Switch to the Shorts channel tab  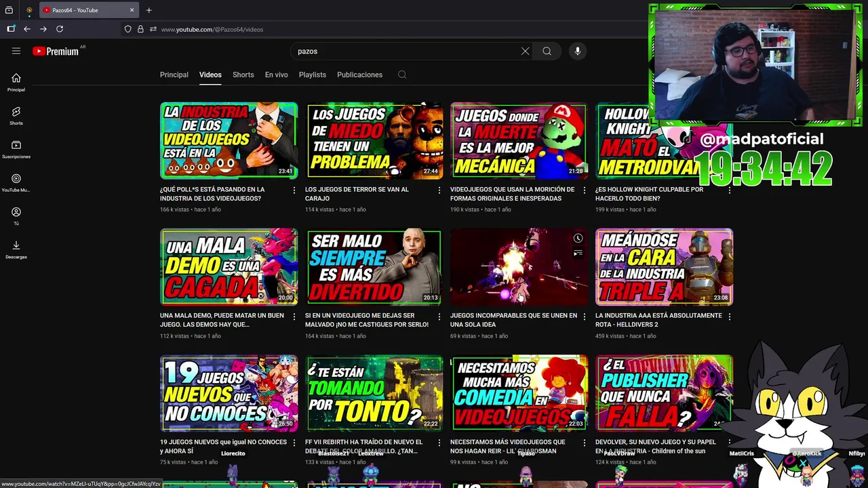(x=243, y=75)
